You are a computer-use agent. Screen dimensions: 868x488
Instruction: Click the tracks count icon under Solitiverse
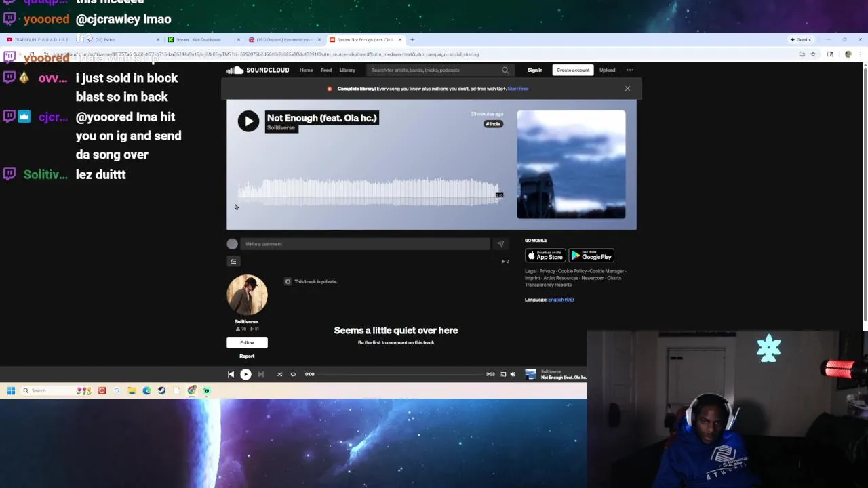251,329
